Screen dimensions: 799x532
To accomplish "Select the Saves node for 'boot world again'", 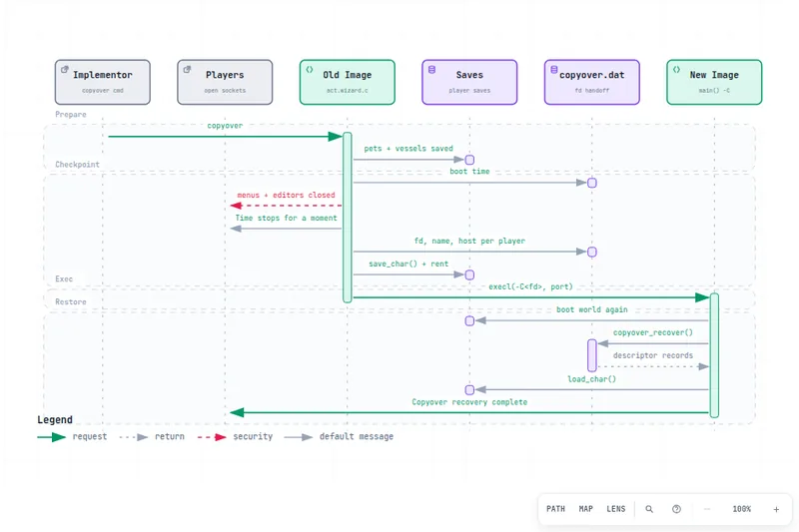I will pos(469,320).
